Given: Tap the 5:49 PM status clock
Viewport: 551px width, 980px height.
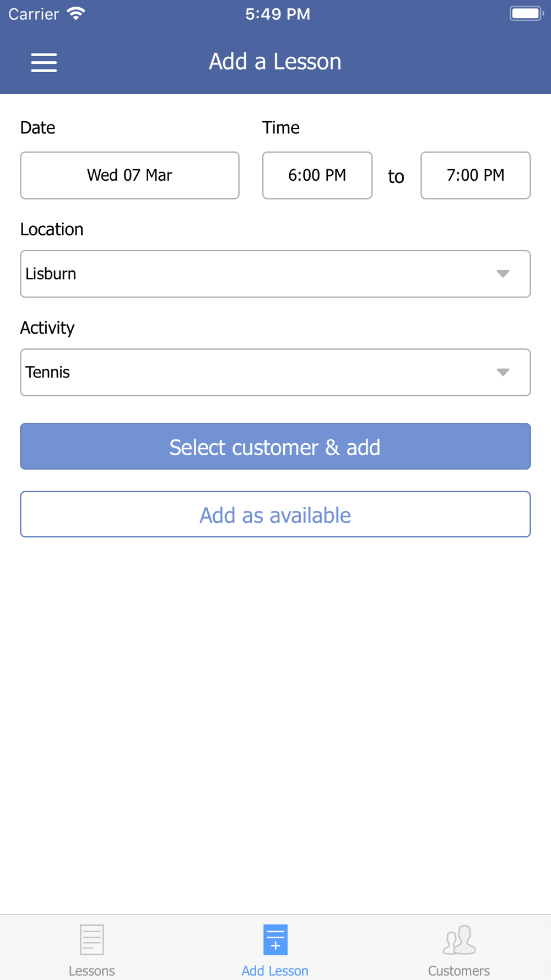Looking at the screenshot, I should (x=278, y=14).
